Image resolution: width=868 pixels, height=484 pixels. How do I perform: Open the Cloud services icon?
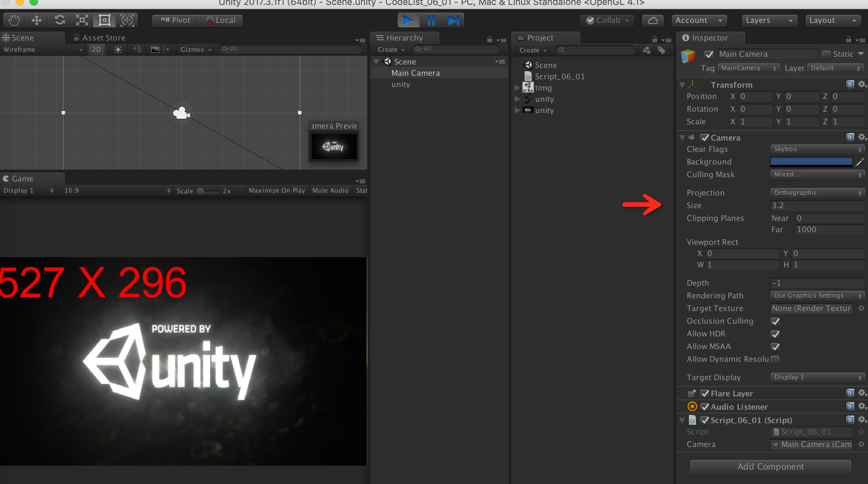(x=653, y=20)
